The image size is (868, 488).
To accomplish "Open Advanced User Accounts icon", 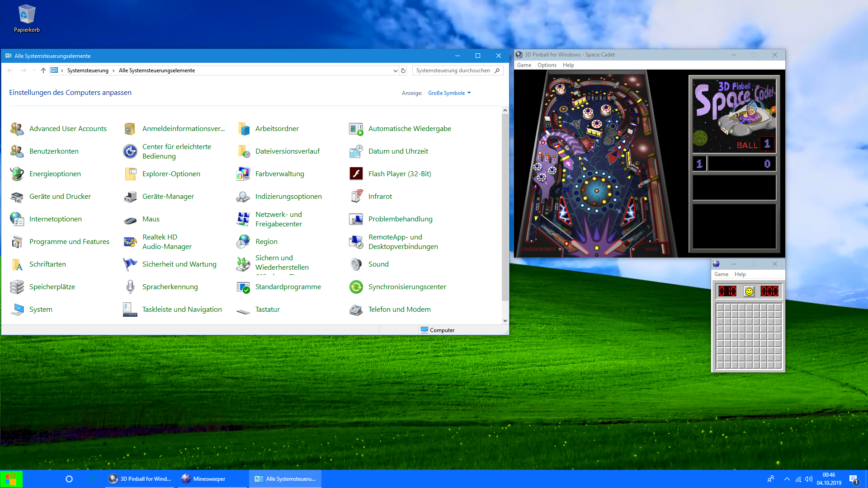I will (17, 129).
